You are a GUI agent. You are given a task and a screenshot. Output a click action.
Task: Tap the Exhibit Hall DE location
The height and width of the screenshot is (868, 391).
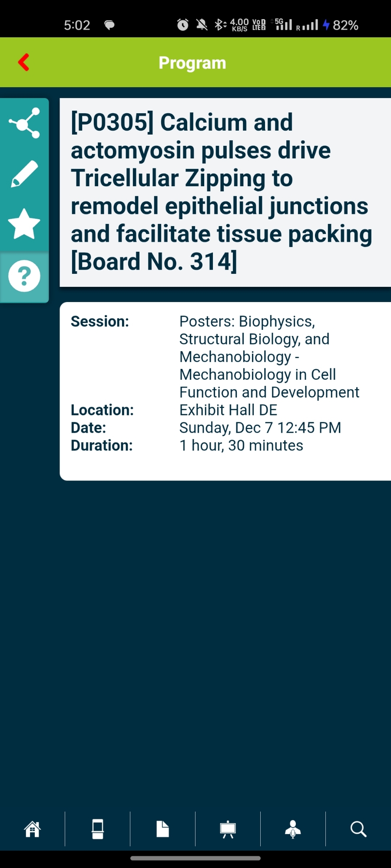click(x=229, y=410)
